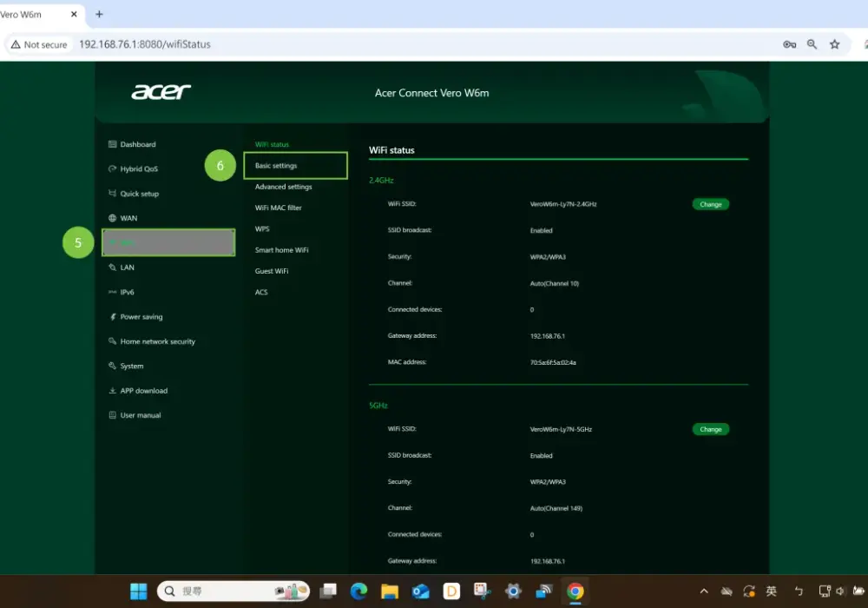Open File Explorer from the taskbar
Screen dimensions: 868x608
click(390, 591)
